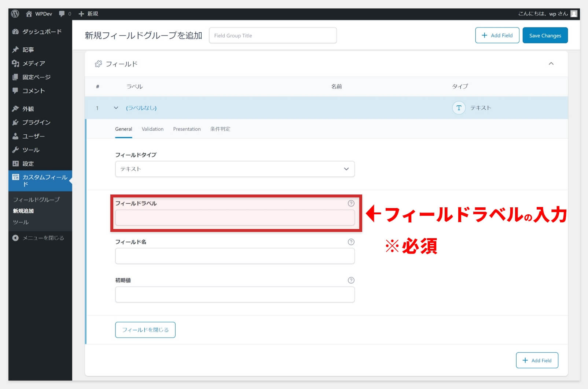
Task: Click the メニューを閉じる collapse arrow icon
Action: pyautogui.click(x=15, y=238)
